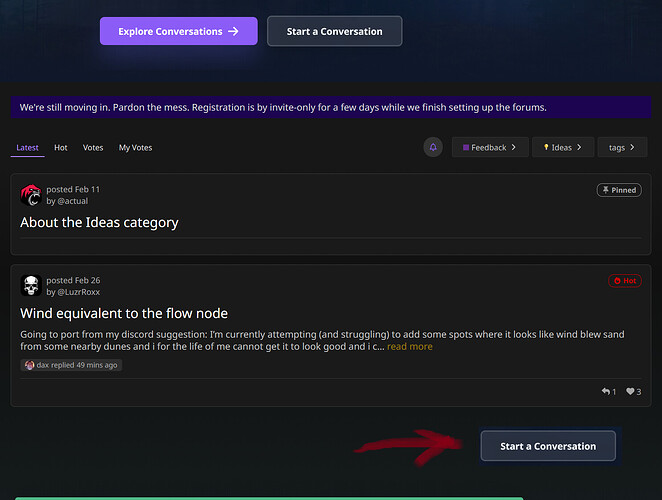
Task: Click the notification bell icon
Action: (x=433, y=147)
